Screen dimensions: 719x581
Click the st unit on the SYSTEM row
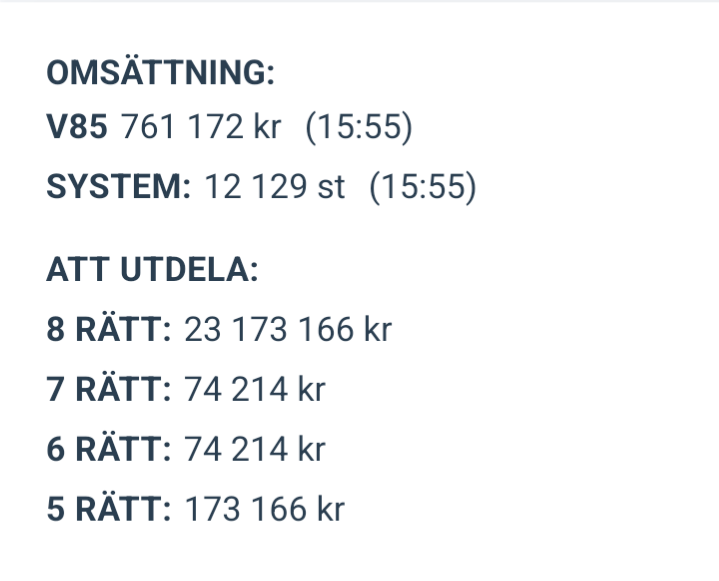coord(331,187)
